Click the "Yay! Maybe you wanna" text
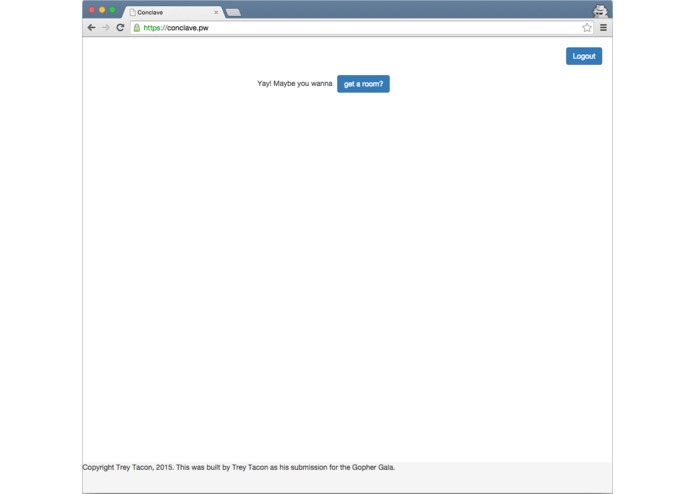This screenshot has height=494, width=695. tap(295, 83)
